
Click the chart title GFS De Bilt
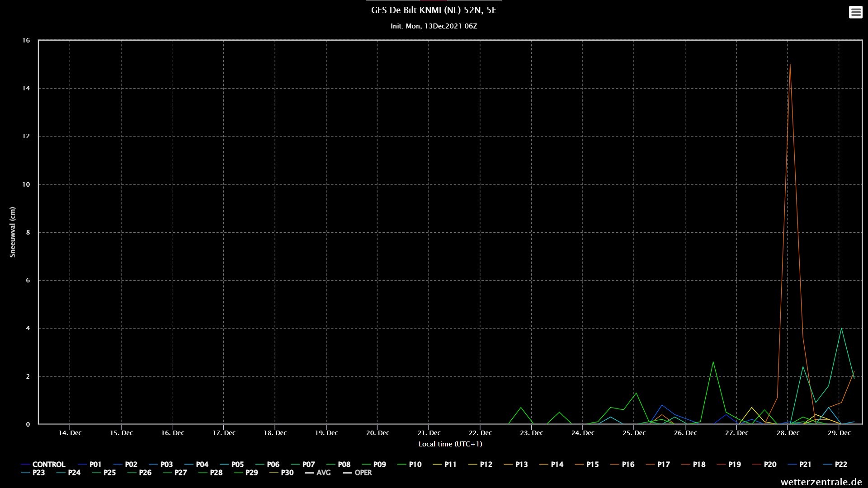(x=434, y=10)
